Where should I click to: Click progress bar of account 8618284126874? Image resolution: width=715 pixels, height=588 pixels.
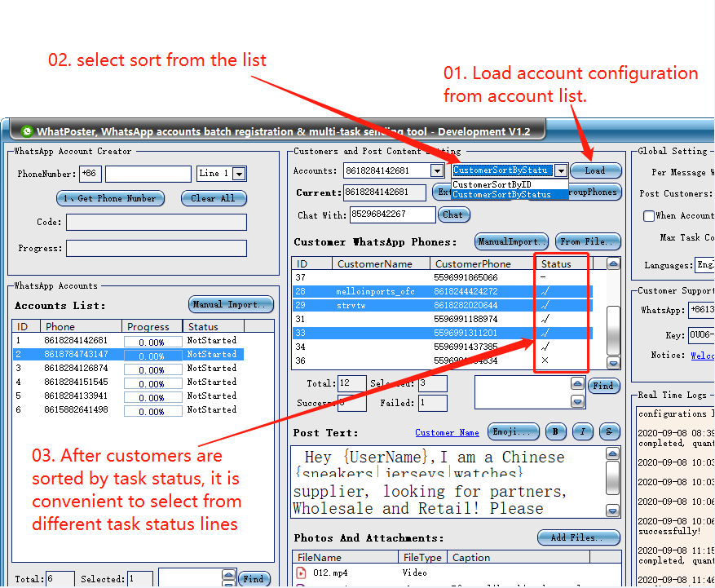(152, 370)
